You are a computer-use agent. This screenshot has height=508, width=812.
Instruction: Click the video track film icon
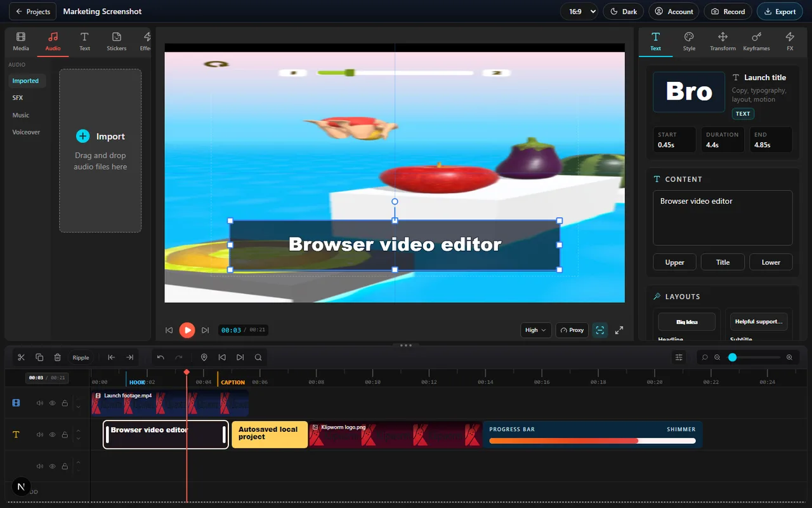(x=16, y=403)
